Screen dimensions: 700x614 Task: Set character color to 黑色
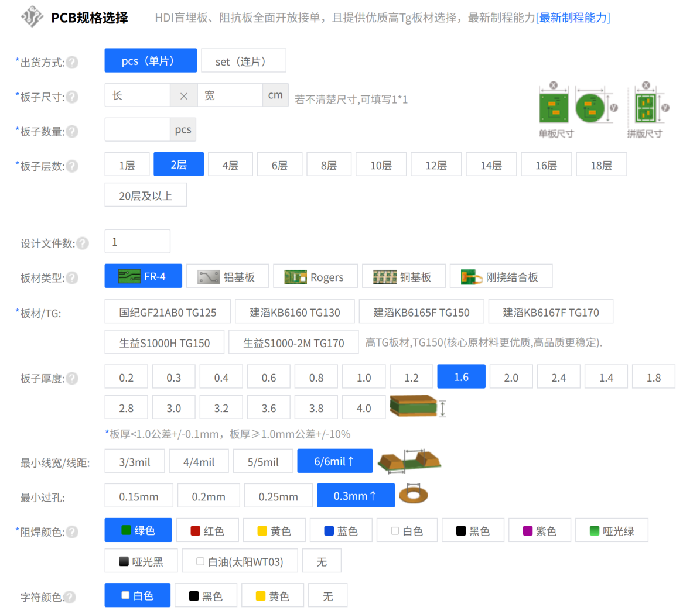point(206,595)
